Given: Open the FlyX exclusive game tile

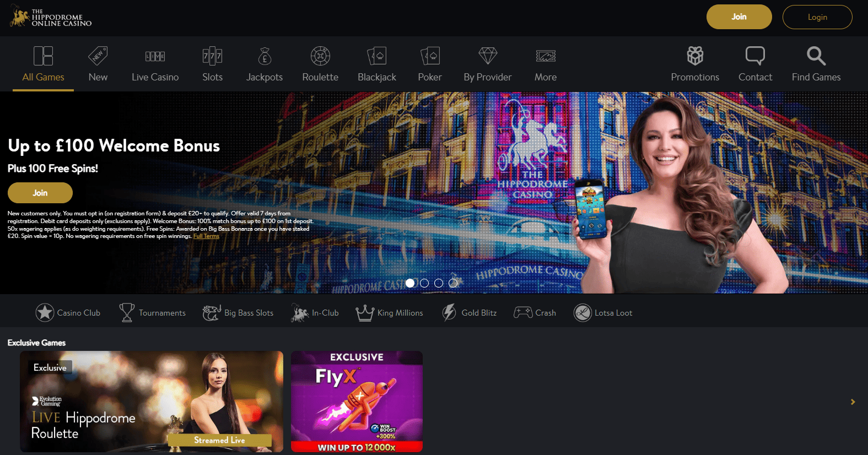Looking at the screenshot, I should tap(357, 402).
